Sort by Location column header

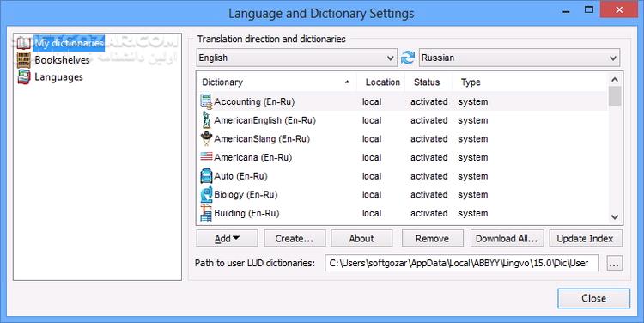point(382,82)
